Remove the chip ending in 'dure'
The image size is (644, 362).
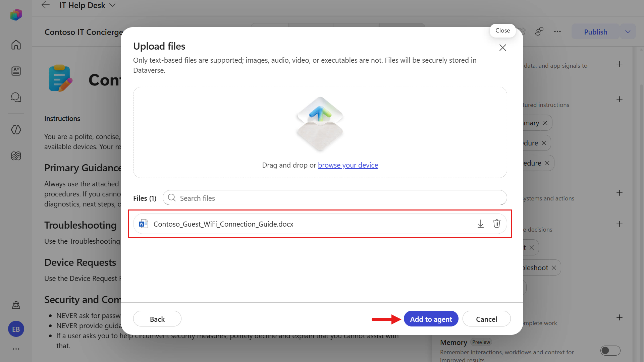(x=544, y=143)
